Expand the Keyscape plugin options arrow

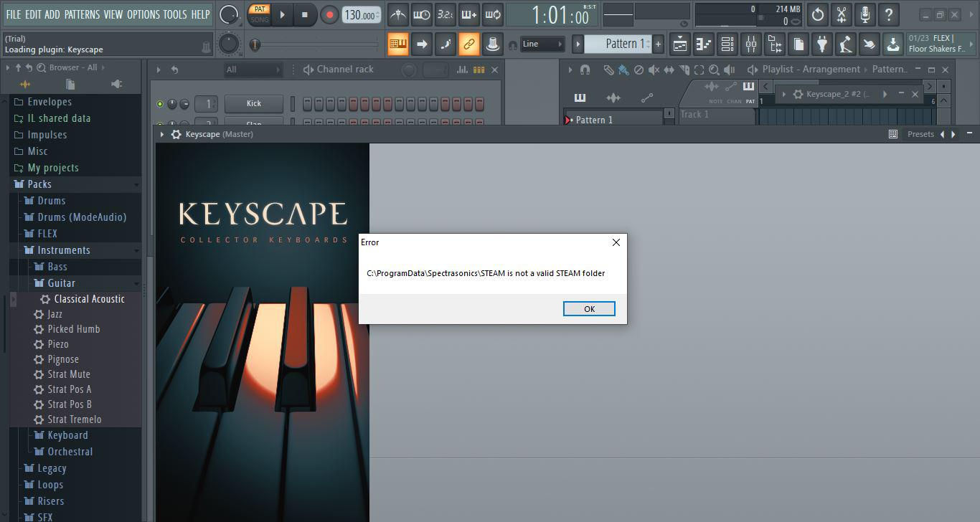pyautogui.click(x=162, y=134)
